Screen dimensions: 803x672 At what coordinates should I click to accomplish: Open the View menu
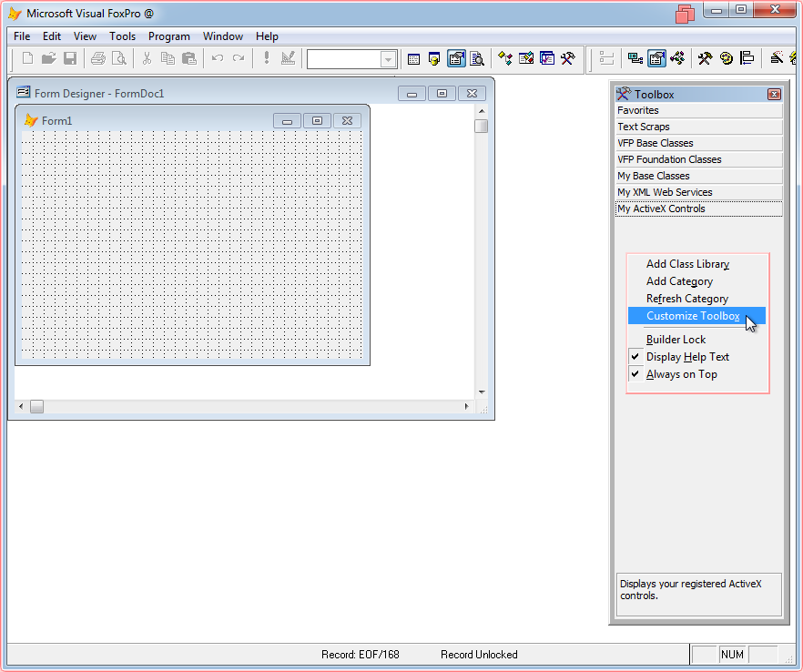point(85,36)
